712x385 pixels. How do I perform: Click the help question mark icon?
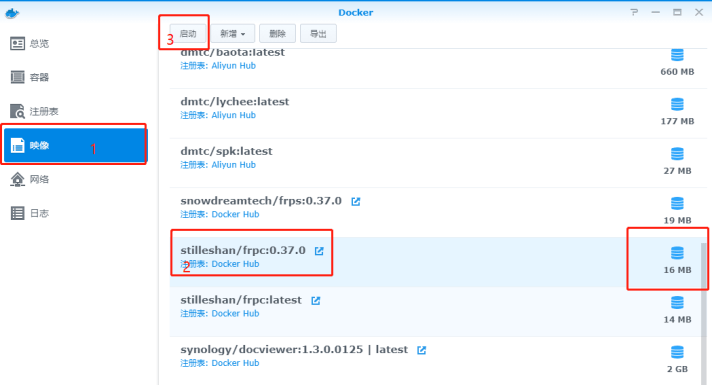(634, 12)
